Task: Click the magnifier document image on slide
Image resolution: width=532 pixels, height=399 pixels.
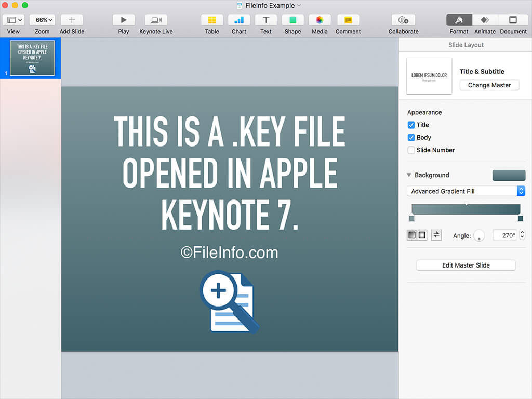Action: coord(229,302)
